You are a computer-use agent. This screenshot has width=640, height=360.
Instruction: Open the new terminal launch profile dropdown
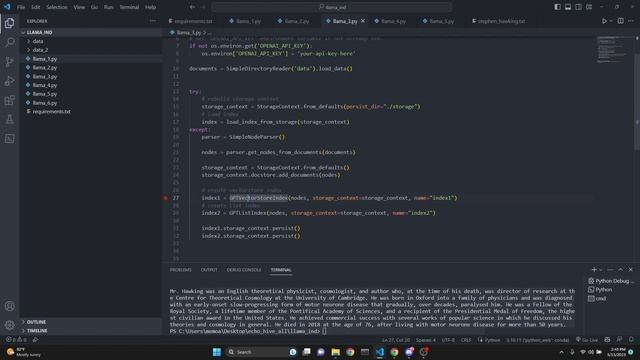(x=600, y=270)
